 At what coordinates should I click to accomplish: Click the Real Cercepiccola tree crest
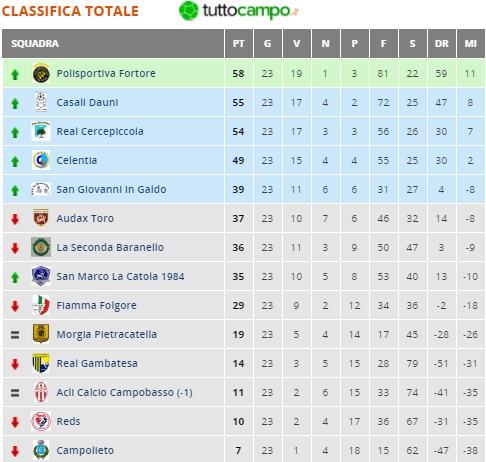pos(41,131)
